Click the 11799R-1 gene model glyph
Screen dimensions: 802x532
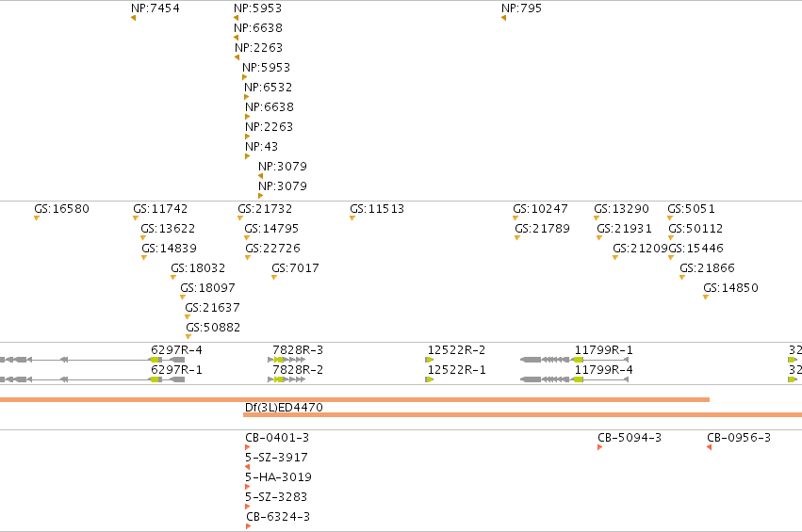(x=574, y=360)
